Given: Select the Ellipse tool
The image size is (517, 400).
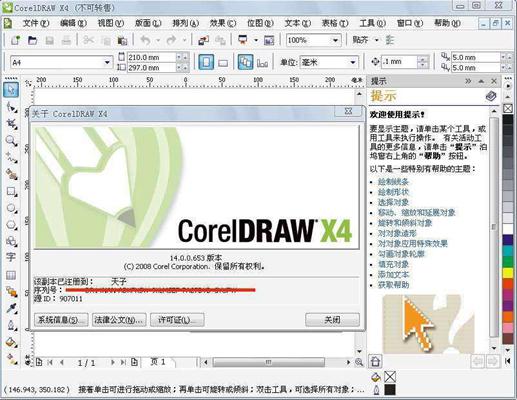Looking at the screenshot, I should 11,208.
